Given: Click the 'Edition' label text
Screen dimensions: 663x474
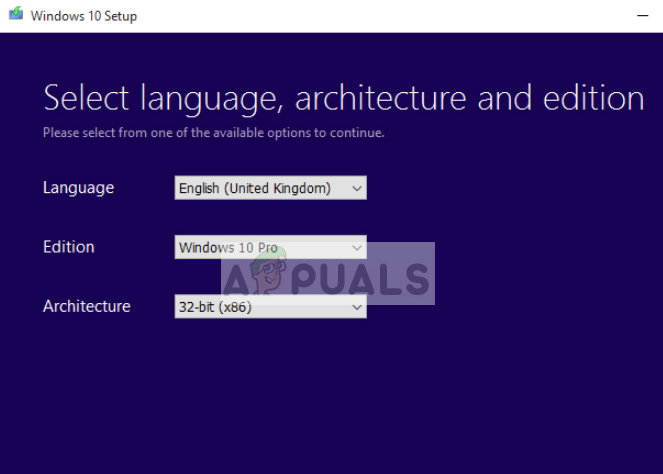Looking at the screenshot, I should 68,247.
